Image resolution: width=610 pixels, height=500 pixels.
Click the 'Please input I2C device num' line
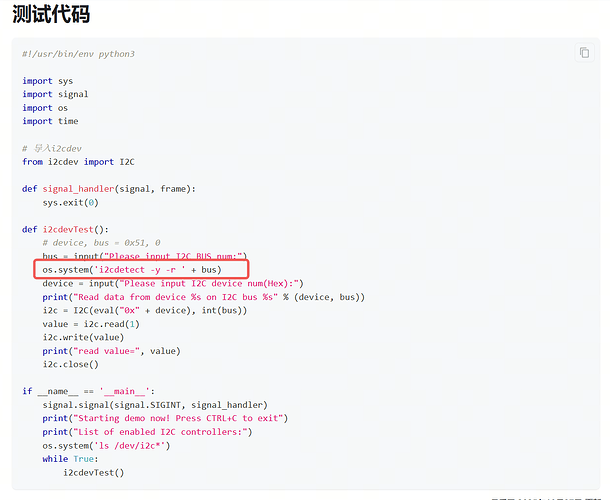point(173,283)
